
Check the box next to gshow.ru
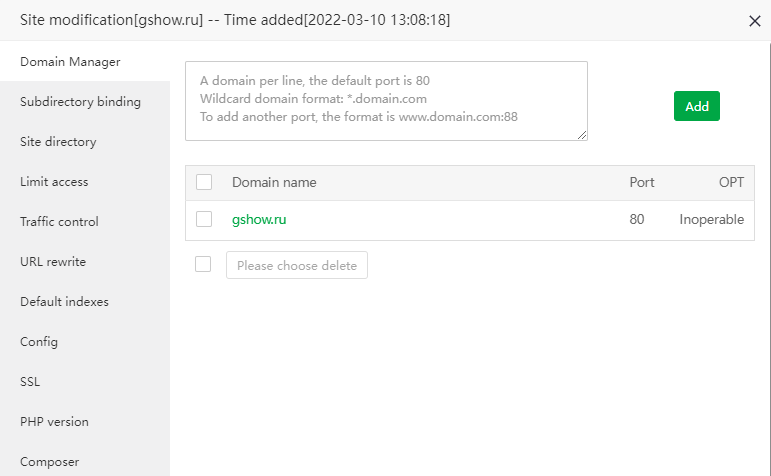coord(204,219)
